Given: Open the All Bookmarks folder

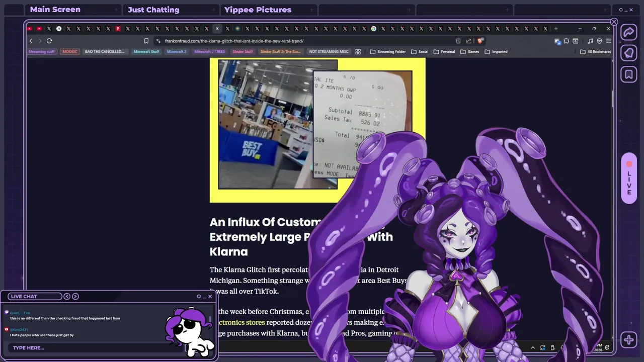Looking at the screenshot, I should (x=596, y=51).
